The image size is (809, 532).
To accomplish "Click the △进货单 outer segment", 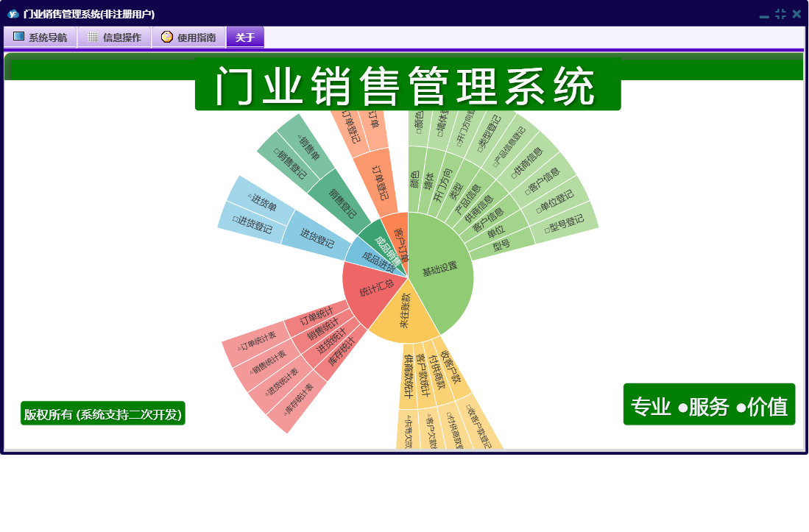I will tap(263, 201).
